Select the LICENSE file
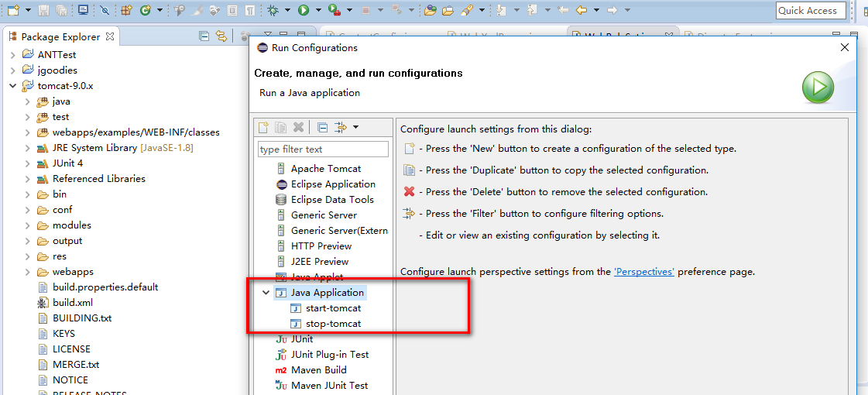The image size is (868, 395). [71, 349]
